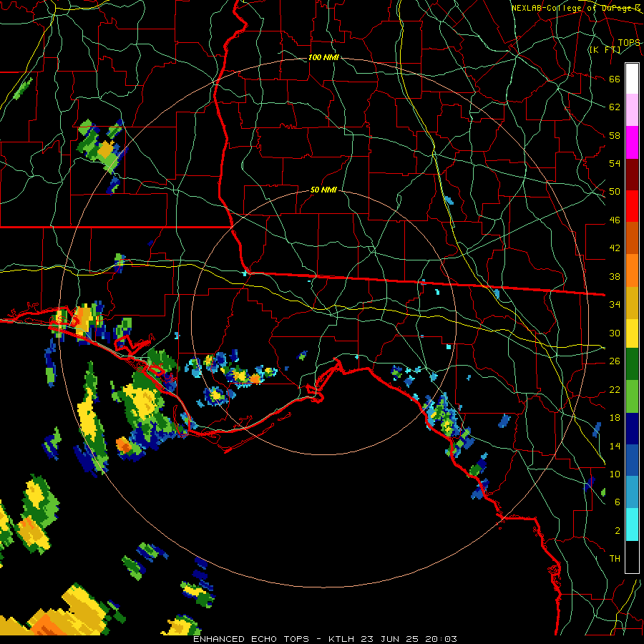644x644 pixels.
Task: Click the K FT units label
Action: point(605,49)
